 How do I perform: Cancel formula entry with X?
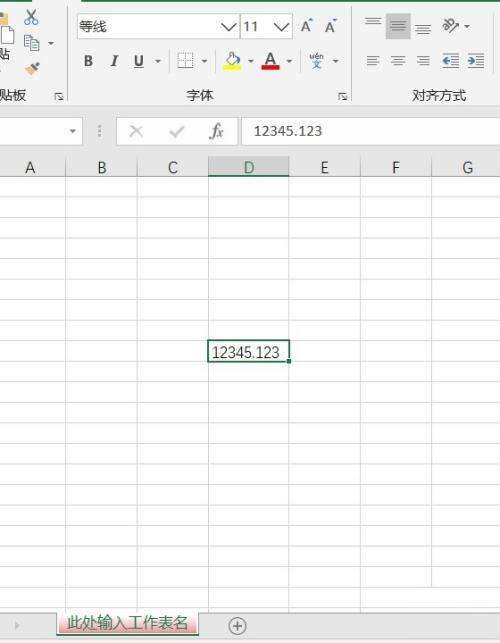click(x=136, y=132)
